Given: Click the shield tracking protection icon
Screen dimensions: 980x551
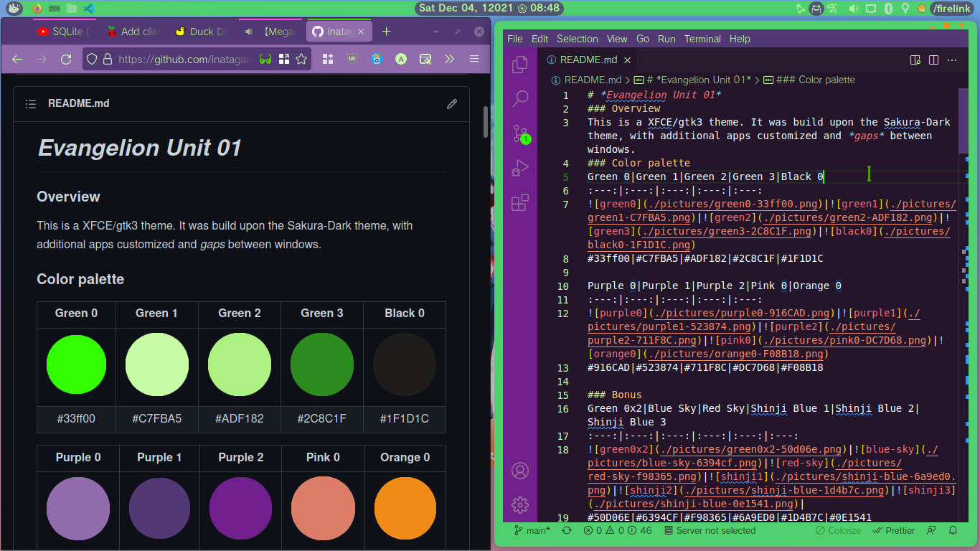Looking at the screenshot, I should click(x=92, y=60).
